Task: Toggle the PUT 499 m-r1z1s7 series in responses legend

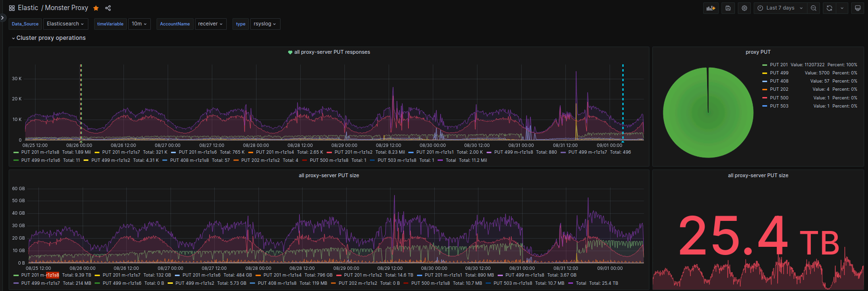Action: pos(587,152)
